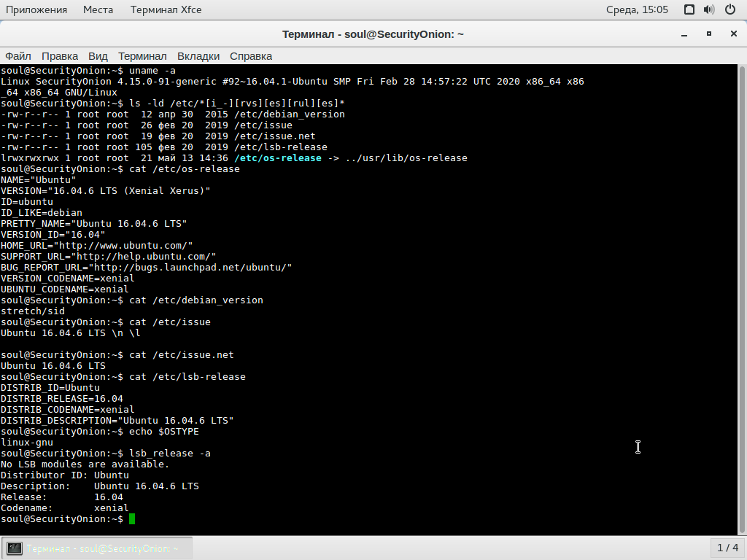Click the /etc/issue.net listing row
This screenshot has height=560, width=747.
pos(158,136)
